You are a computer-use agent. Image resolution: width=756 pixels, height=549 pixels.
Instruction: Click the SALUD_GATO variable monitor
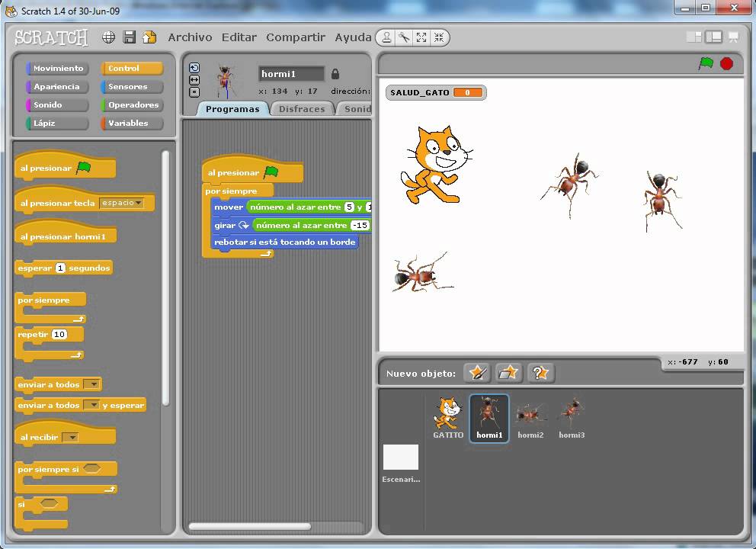[x=436, y=92]
